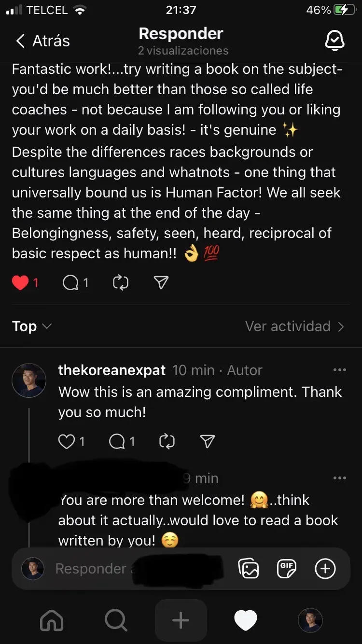Go to the Home tab
Screen dimensions: 362x644
click(52, 620)
